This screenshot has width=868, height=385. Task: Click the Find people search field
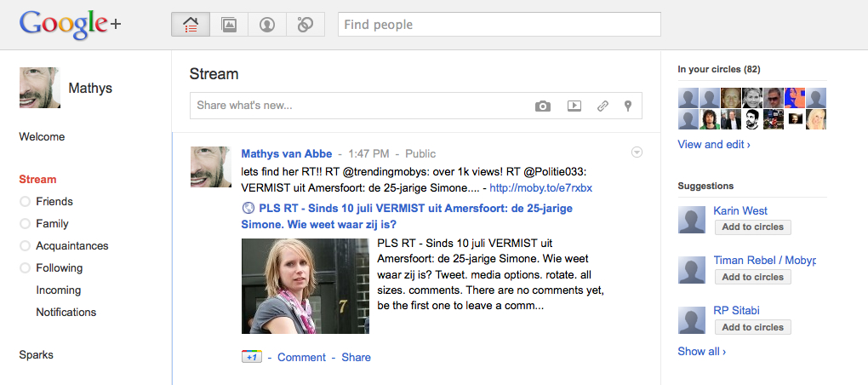(x=500, y=25)
